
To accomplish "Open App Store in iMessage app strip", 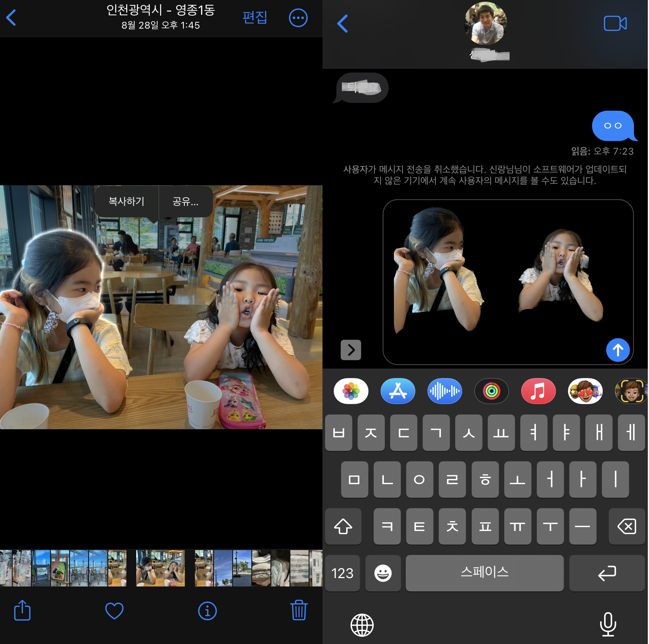I will [398, 391].
